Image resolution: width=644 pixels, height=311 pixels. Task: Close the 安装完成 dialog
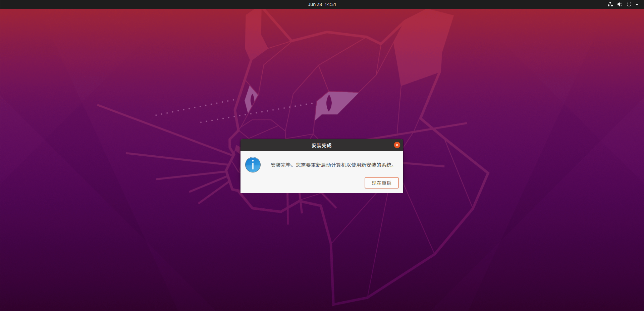(x=397, y=145)
